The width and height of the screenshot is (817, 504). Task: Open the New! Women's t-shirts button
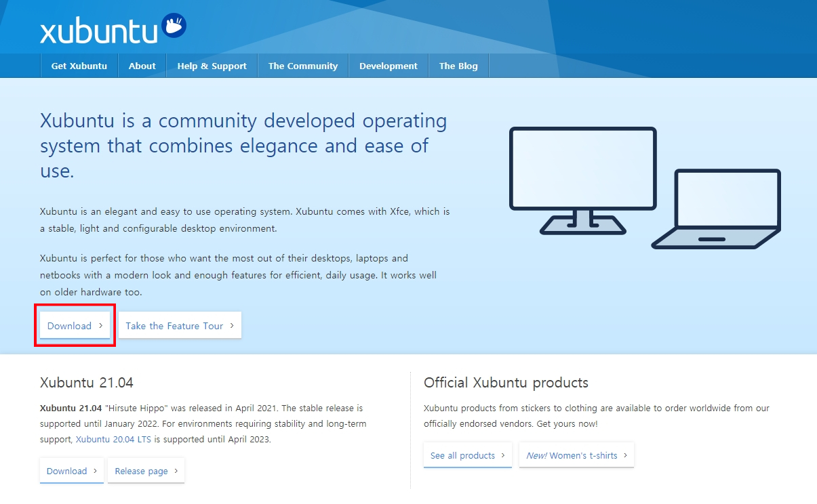coord(576,455)
